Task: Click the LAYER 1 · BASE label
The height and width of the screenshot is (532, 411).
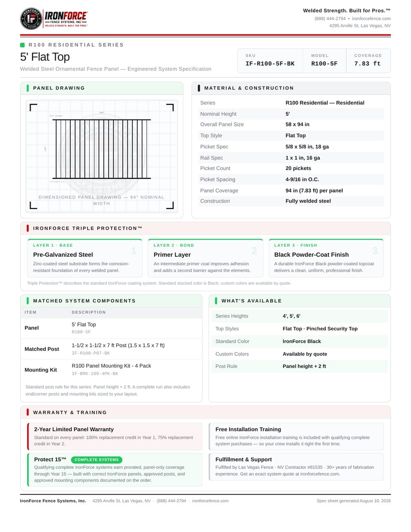Action: point(53,245)
